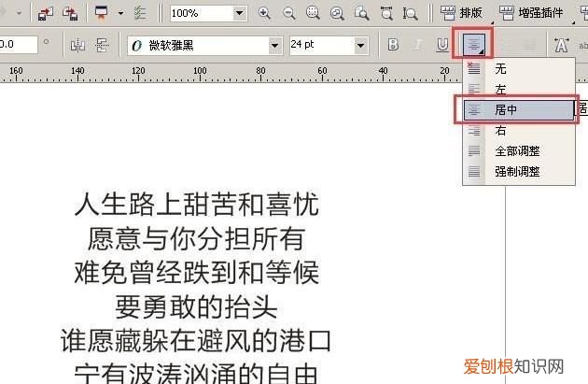Open the character formatting icon
Image resolution: width=588 pixels, height=384 pixels.
click(x=561, y=46)
